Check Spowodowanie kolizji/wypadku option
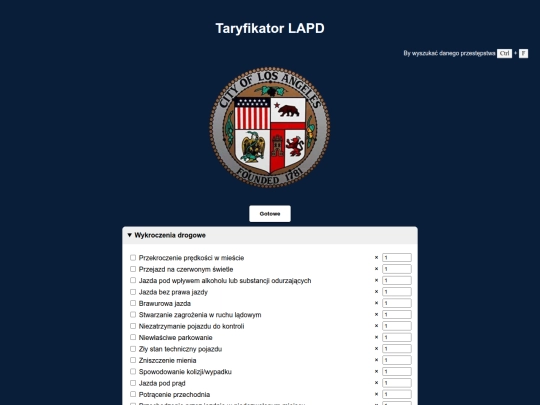 (x=133, y=372)
